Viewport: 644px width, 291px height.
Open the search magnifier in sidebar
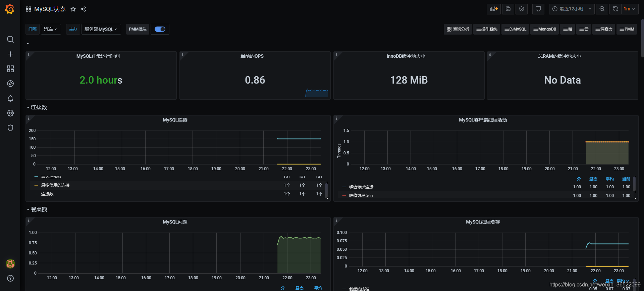pos(10,39)
